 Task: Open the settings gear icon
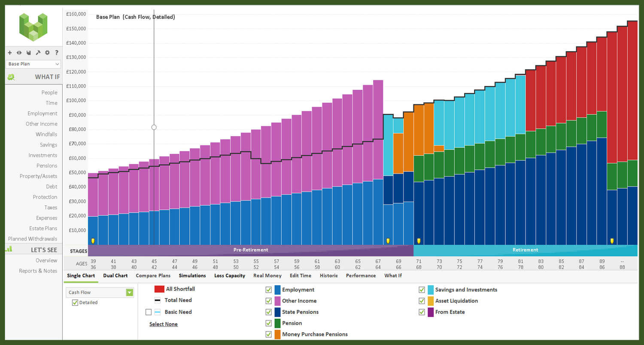point(47,52)
